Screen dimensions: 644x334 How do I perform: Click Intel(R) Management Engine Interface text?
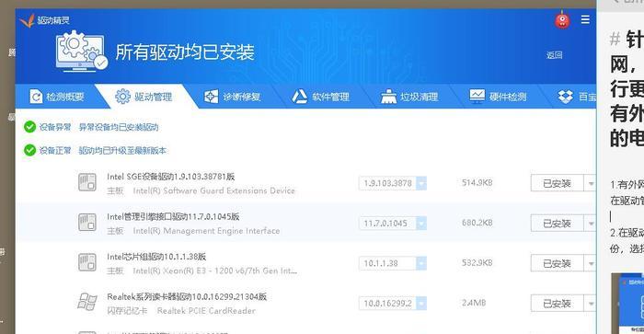point(206,231)
